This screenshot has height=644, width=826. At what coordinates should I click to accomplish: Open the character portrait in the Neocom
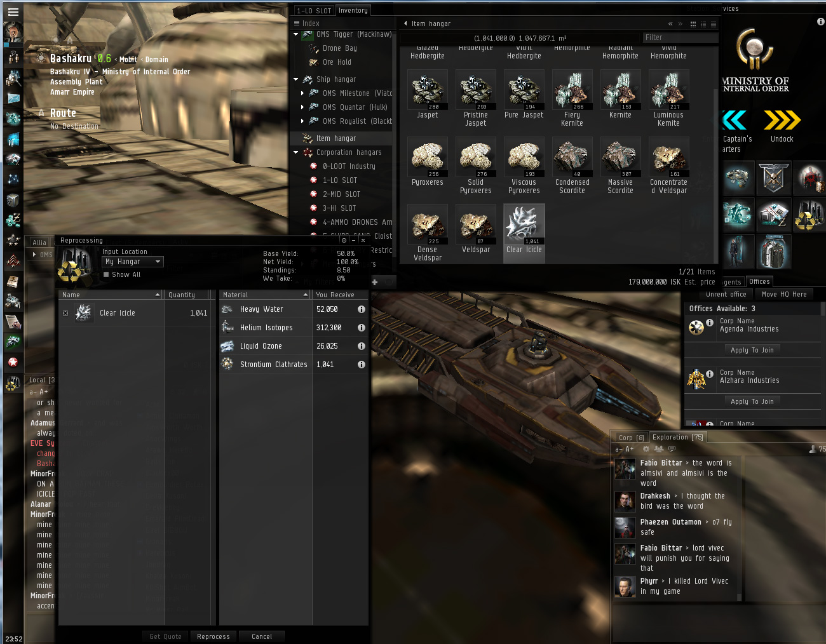coord(13,32)
